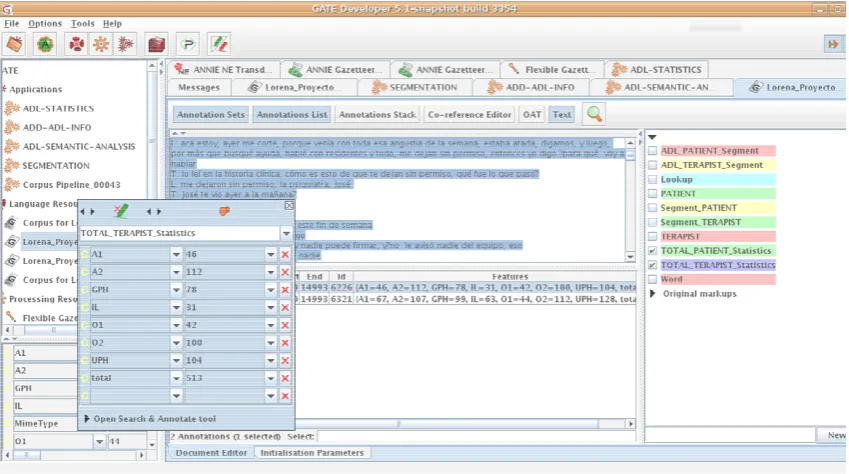The height and width of the screenshot is (474, 849).
Task: Enable the Lookup annotation checkbox
Action: tap(652, 179)
